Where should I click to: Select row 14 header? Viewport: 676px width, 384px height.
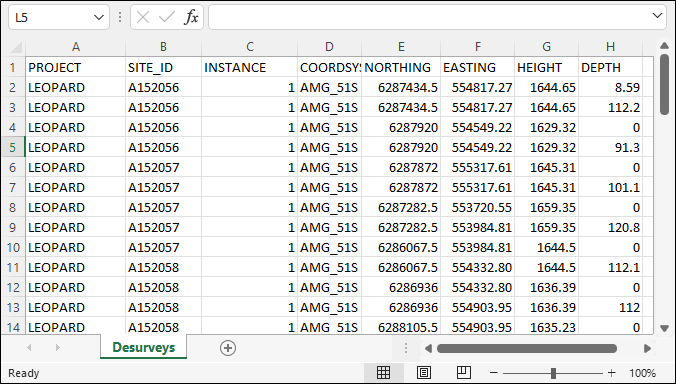pyautogui.click(x=13, y=328)
